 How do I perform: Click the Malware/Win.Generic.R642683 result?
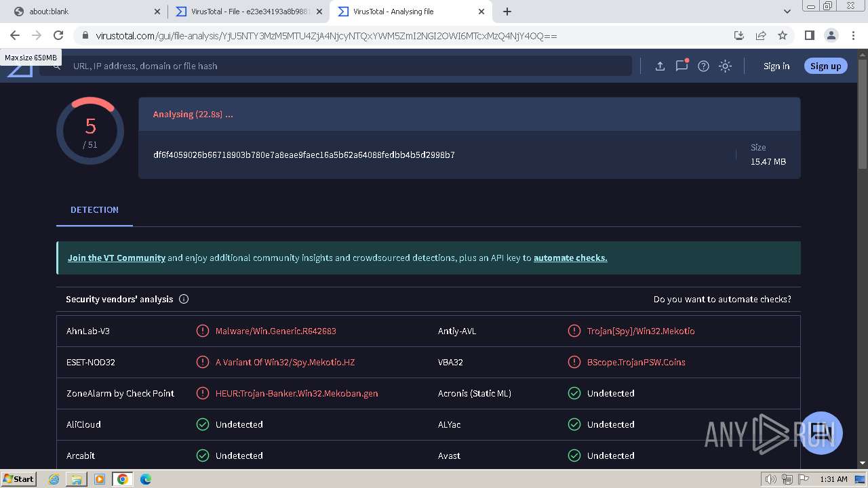(276, 331)
